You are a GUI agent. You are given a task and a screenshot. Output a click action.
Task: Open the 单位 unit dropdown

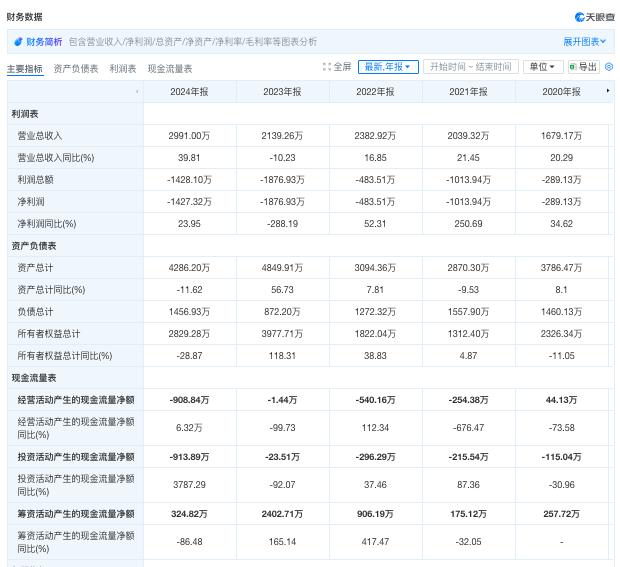coord(543,67)
